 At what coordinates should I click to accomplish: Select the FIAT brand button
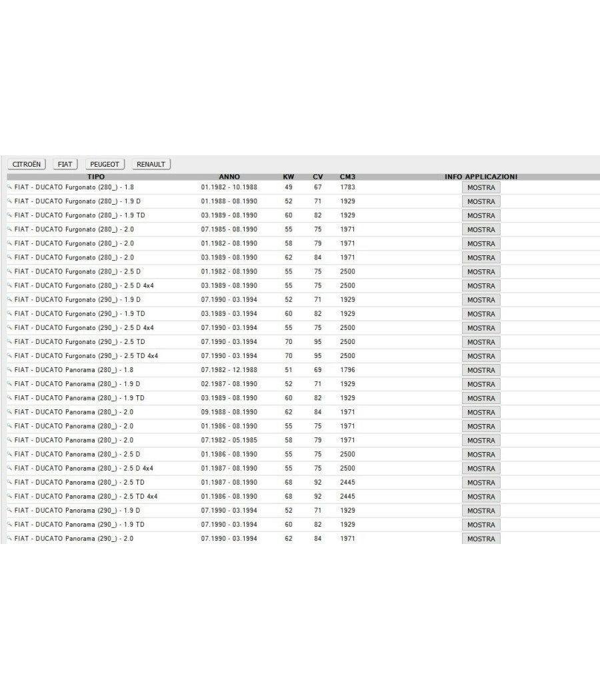point(65,164)
